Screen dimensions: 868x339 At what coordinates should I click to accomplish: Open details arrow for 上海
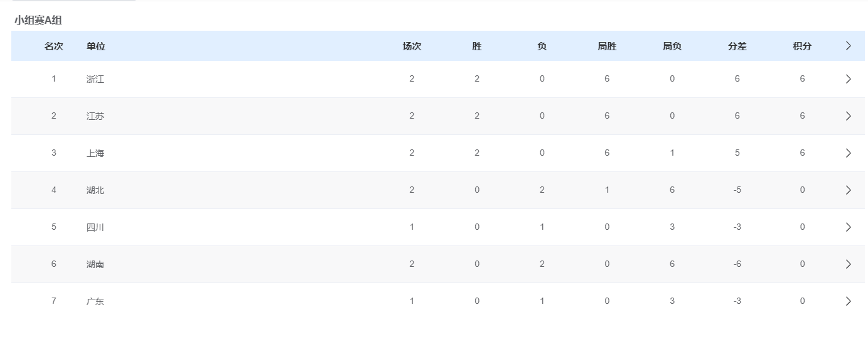coord(848,153)
